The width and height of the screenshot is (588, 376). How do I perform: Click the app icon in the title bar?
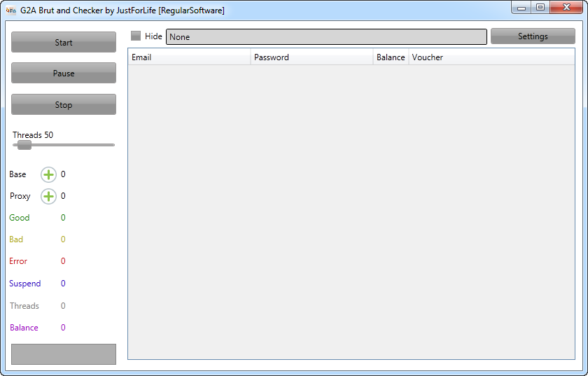(x=11, y=10)
